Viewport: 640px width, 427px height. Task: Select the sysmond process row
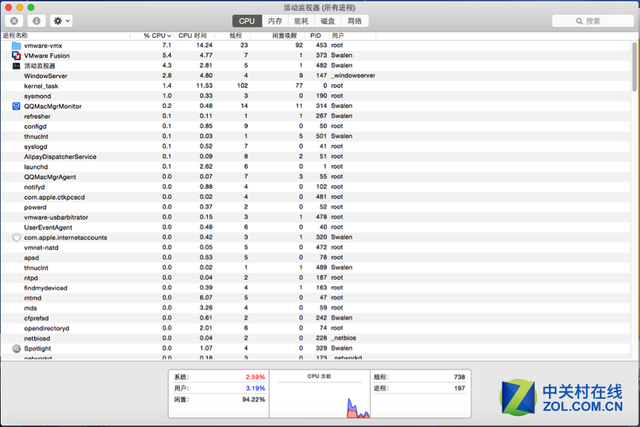click(316, 96)
